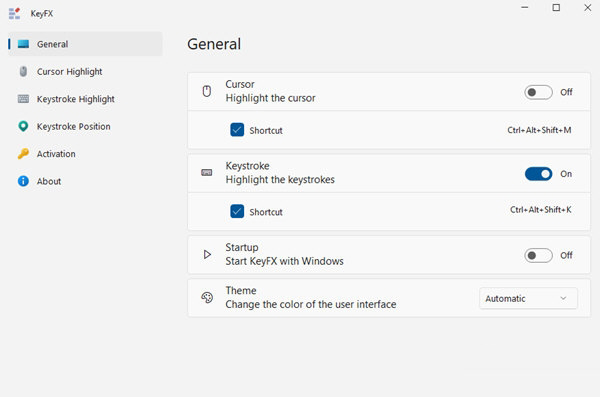The height and width of the screenshot is (397, 600).
Task: Select the General monitor icon in sidebar
Action: tap(23, 44)
